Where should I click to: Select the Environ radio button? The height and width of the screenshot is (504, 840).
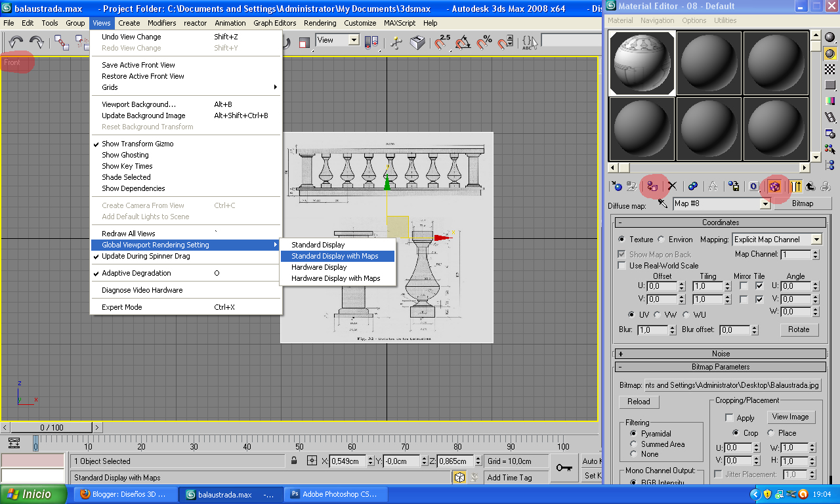[x=661, y=240]
